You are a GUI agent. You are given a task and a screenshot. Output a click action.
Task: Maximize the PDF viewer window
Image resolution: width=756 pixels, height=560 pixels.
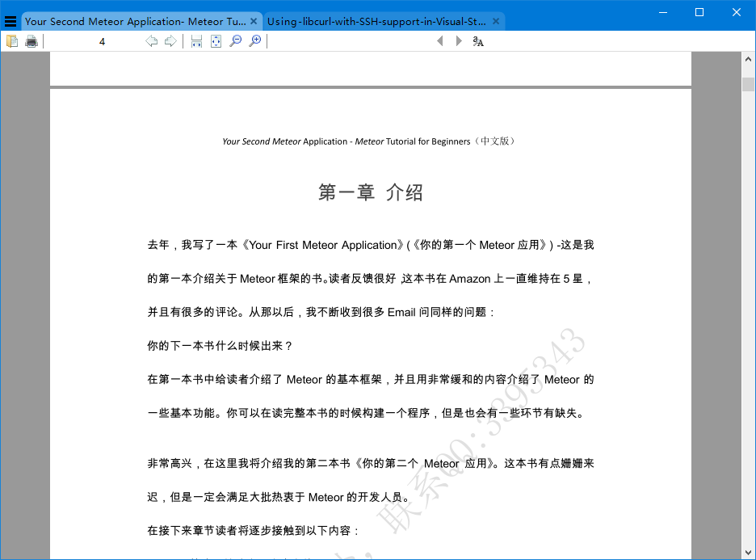[699, 12]
